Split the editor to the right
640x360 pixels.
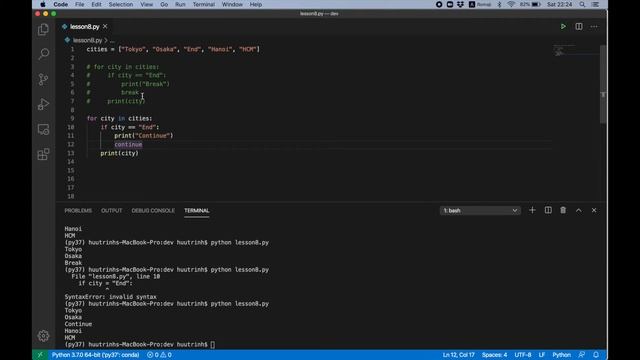pos(579,27)
